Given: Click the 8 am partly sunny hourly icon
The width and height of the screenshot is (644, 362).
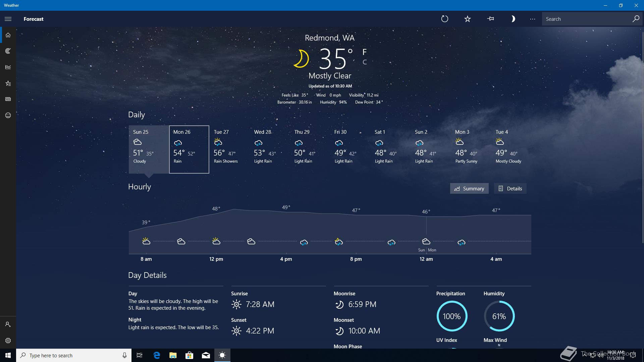Looking at the screenshot, I should pos(146,241).
